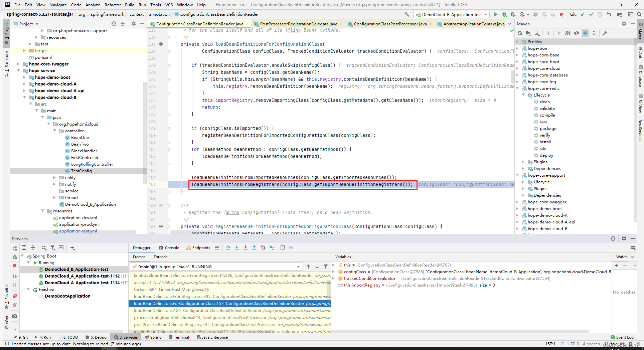
Task: Start debugging with the green bug icon
Action: tap(504, 14)
